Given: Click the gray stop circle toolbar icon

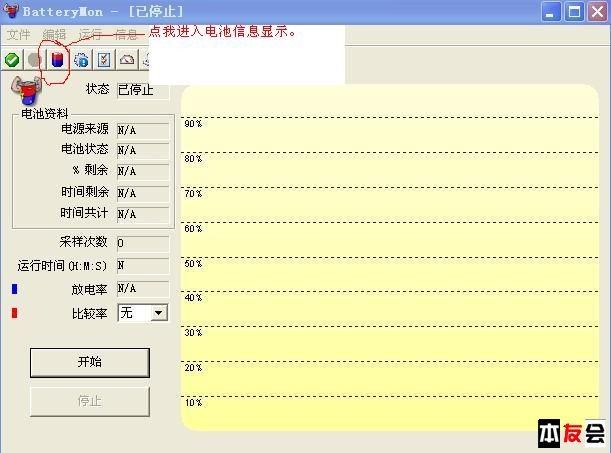Looking at the screenshot, I should pos(35,60).
